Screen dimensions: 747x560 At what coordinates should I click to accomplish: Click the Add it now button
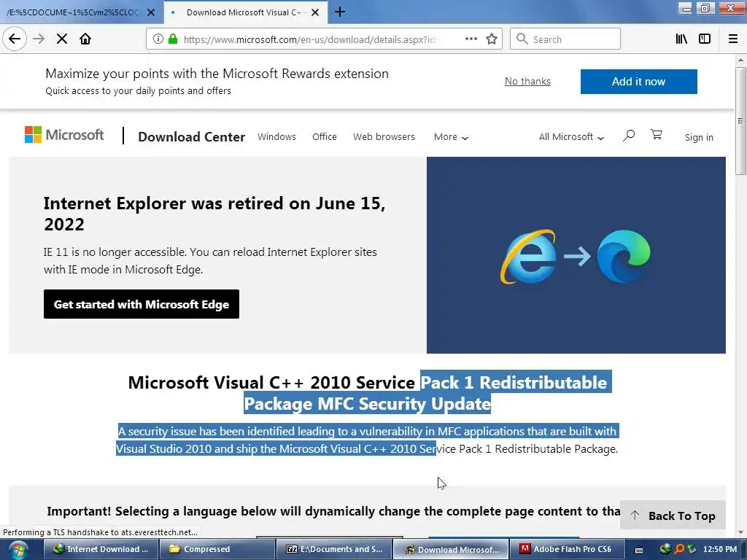coord(638,82)
